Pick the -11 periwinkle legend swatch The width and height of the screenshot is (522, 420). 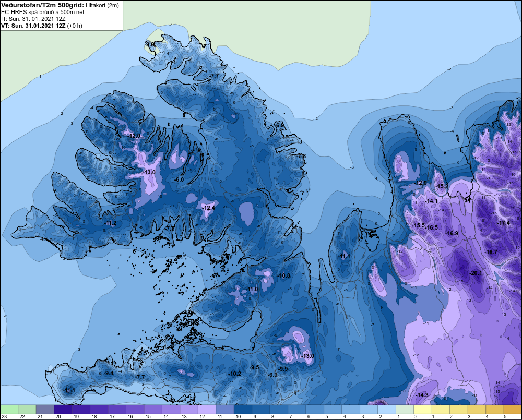[x=224, y=410]
